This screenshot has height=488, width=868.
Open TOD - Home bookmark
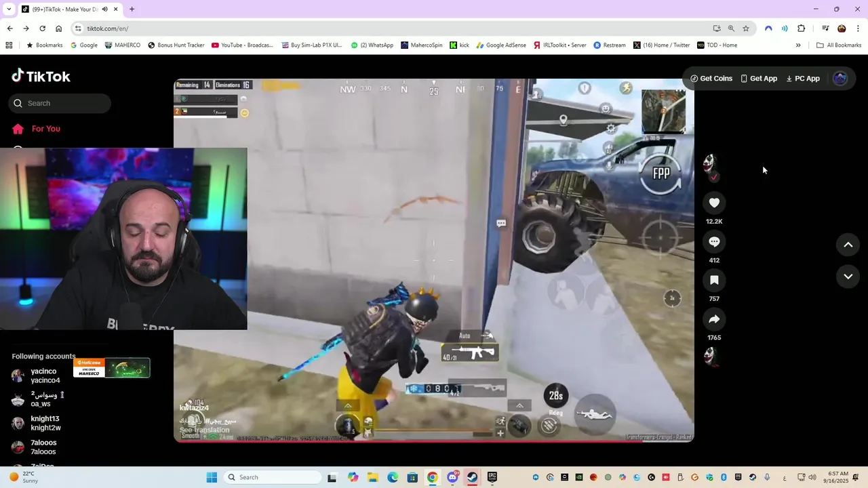pyautogui.click(x=717, y=45)
